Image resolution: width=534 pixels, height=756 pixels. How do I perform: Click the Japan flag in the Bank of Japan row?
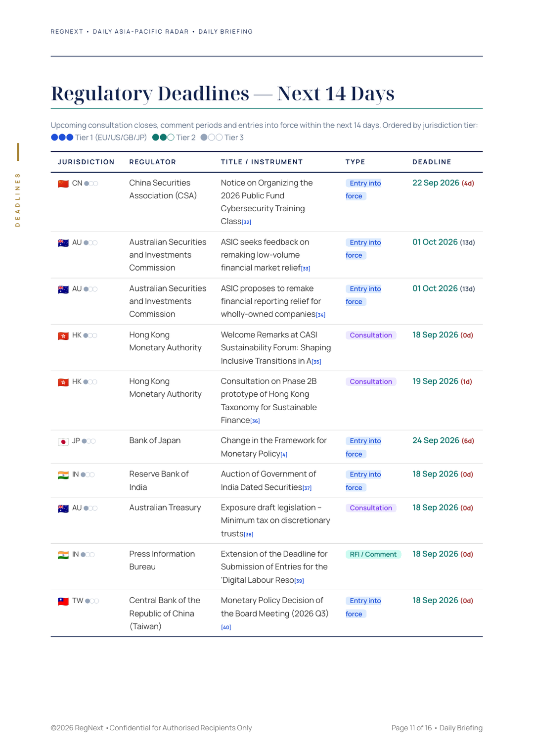(63, 441)
